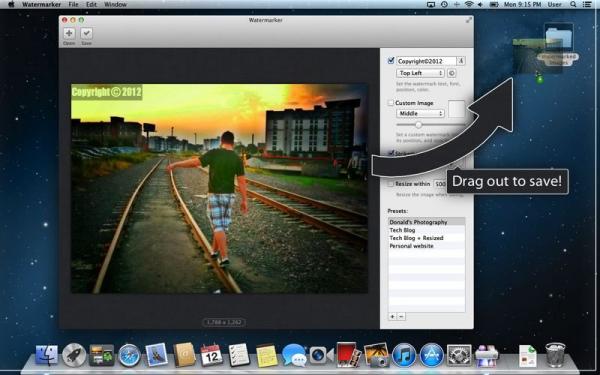Click the 1,788 x 1,242 dimensions label
Screen dimensions: 600x375
224,322
